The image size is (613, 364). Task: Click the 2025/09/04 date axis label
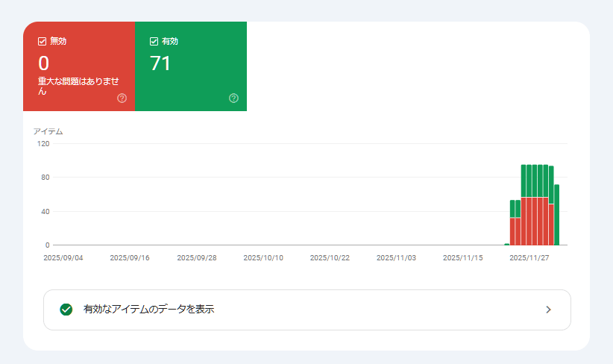(63, 258)
